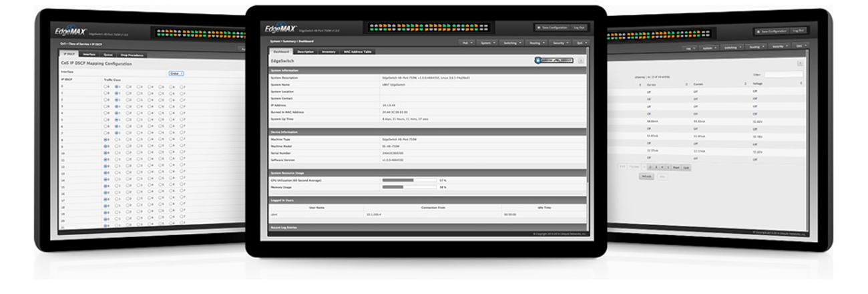The image size is (868, 294).
Task: Select traffic class 7 for IP DSCP 0
Action: 183,87
